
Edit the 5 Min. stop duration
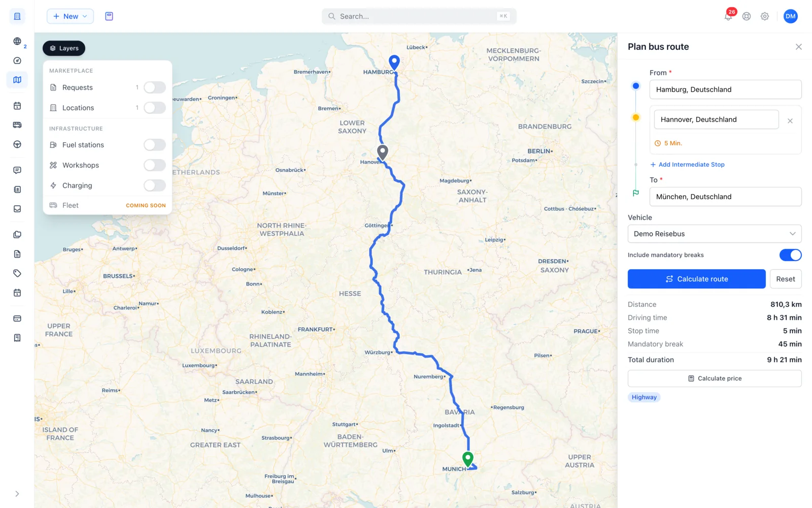coord(668,143)
